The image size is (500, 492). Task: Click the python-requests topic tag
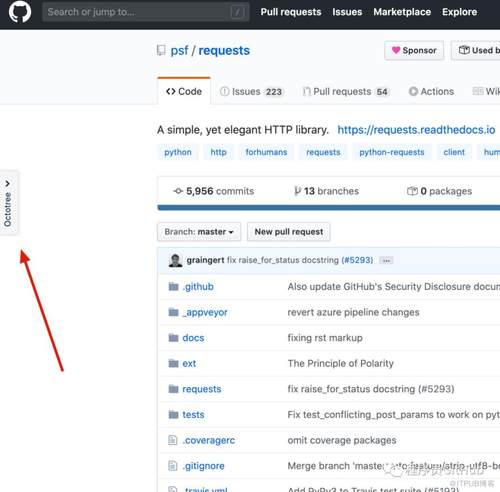coord(392,152)
